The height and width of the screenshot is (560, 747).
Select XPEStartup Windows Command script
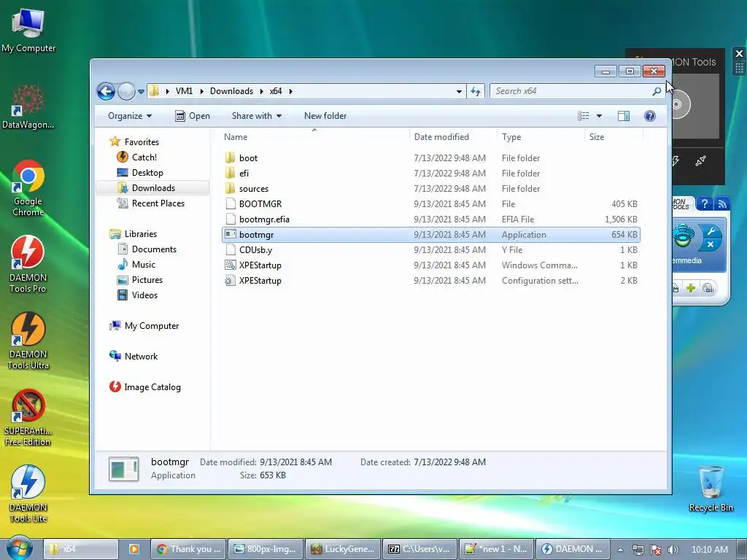coord(430,265)
